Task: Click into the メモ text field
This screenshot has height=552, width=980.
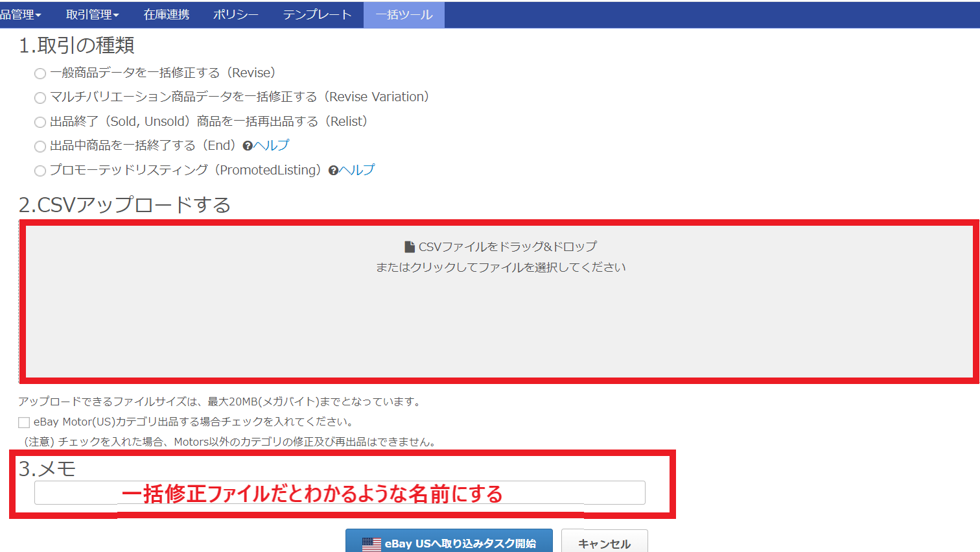Action: [340, 493]
